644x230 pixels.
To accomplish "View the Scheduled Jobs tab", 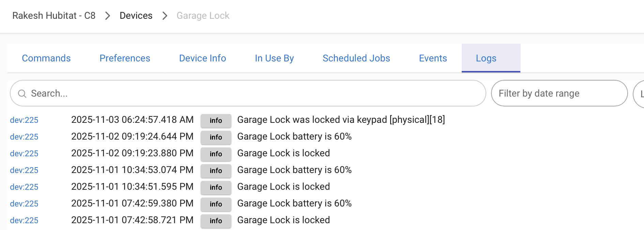I will click(356, 58).
